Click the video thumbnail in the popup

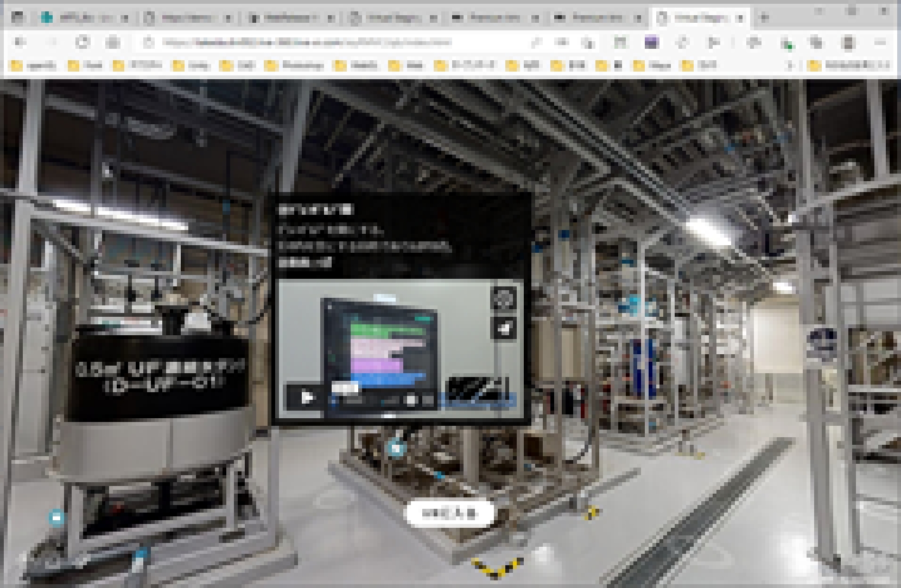coord(401,349)
